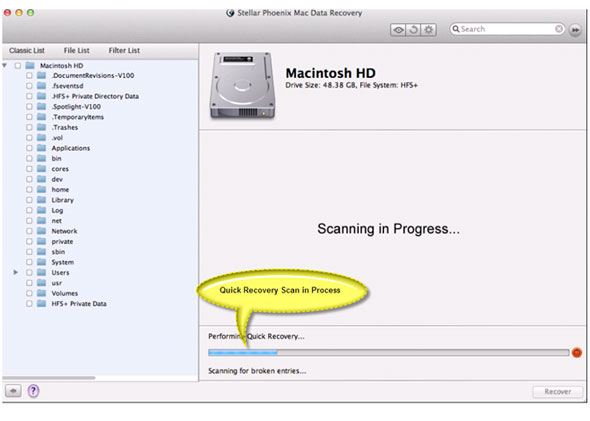Tick the Library folder checkbox
Image resolution: width=590 pixels, height=421 pixels.
(x=29, y=200)
